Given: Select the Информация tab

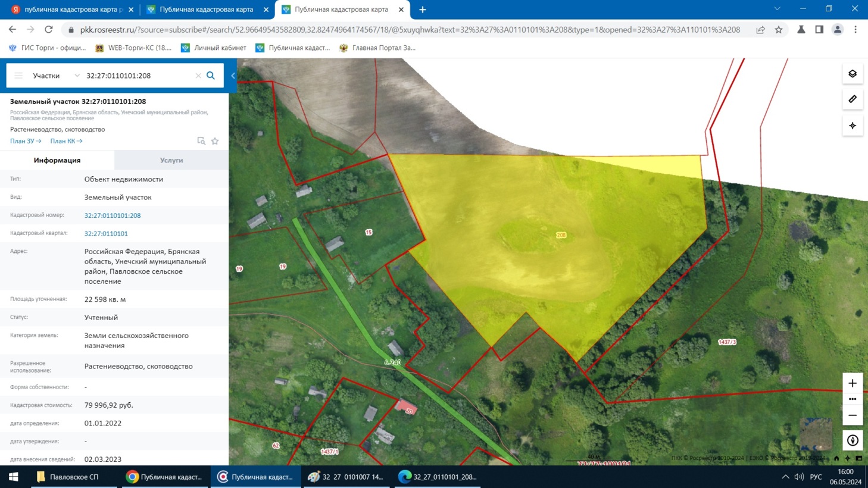Looking at the screenshot, I should click(57, 160).
